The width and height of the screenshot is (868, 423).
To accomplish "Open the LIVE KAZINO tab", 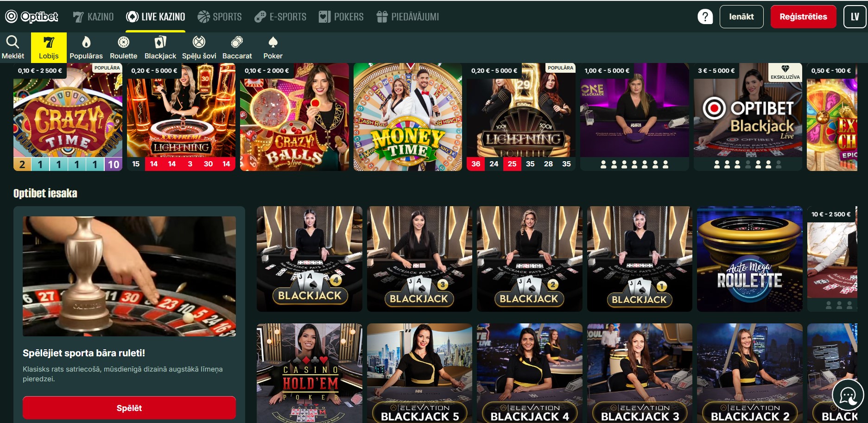I will (156, 17).
